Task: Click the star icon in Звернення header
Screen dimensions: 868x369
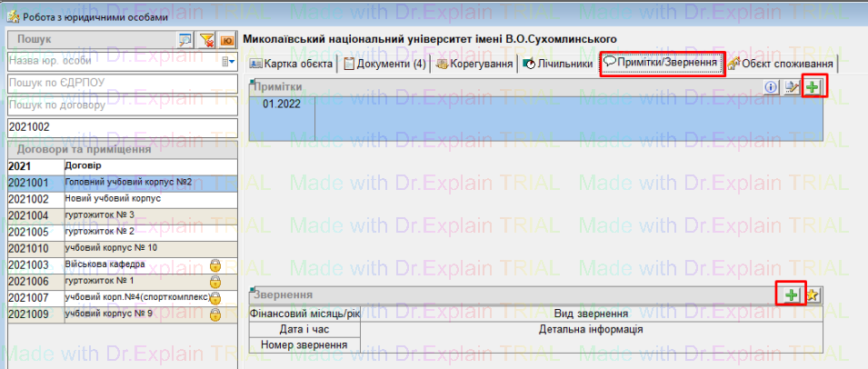Action: tap(813, 295)
